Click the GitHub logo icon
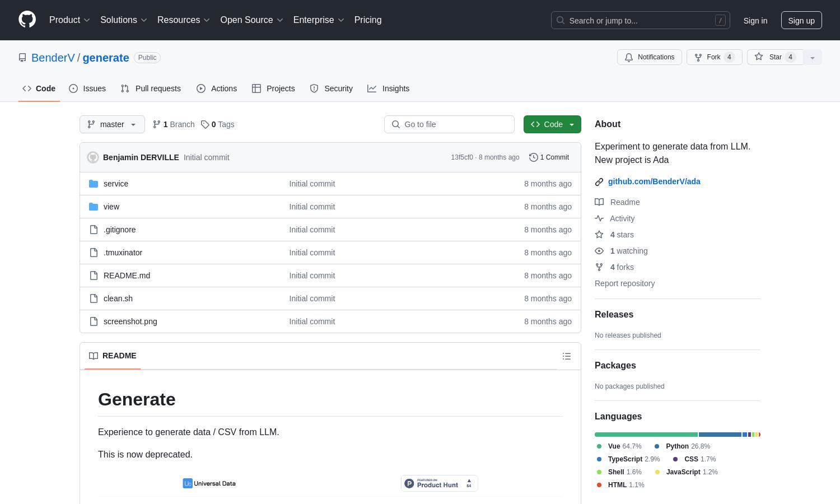 tap(27, 20)
